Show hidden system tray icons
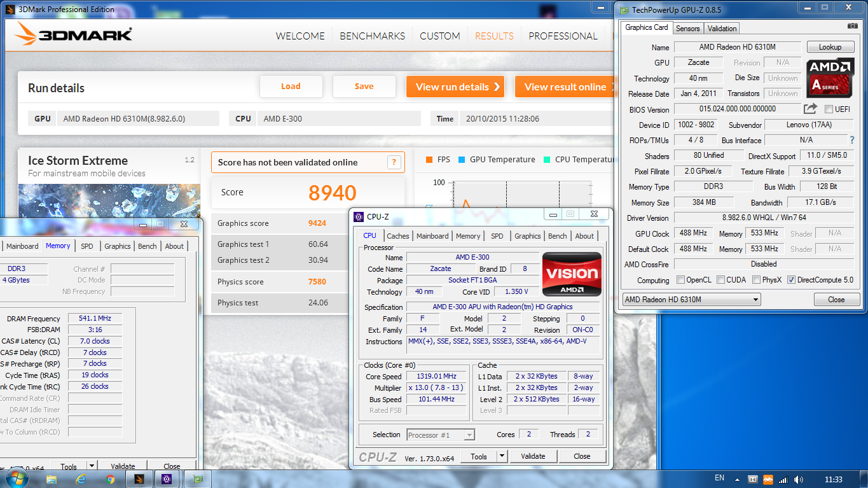 tap(738, 479)
